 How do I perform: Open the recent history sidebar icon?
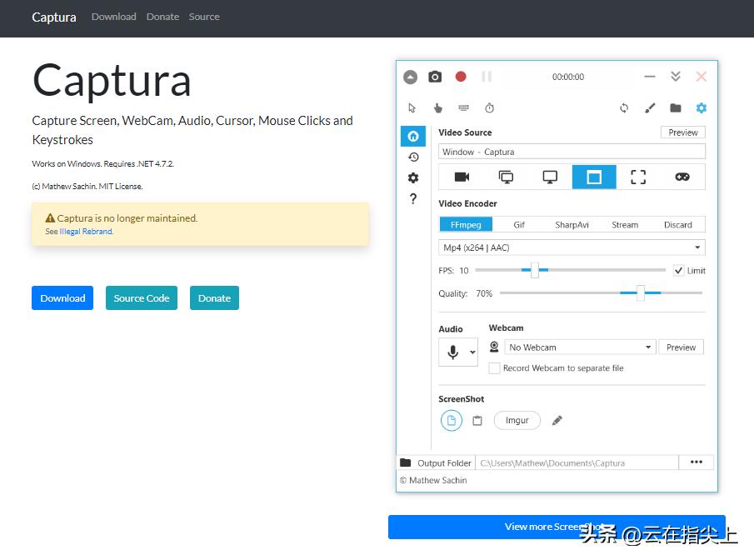click(413, 157)
